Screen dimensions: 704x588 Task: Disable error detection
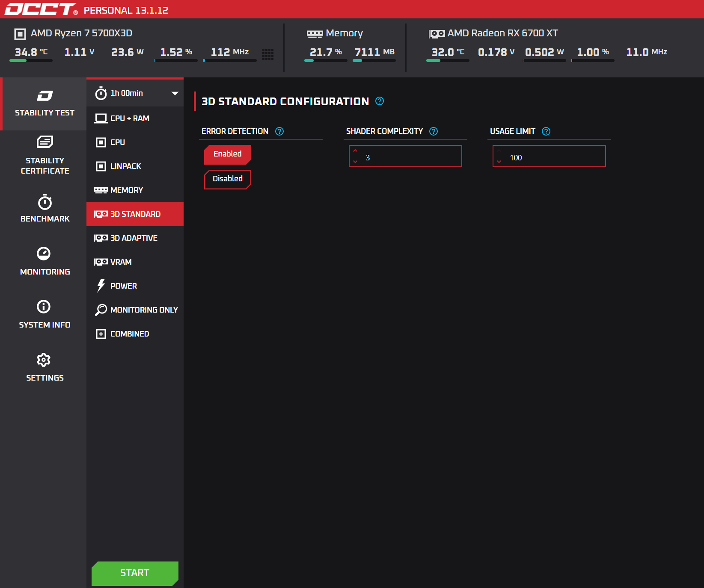click(x=228, y=179)
